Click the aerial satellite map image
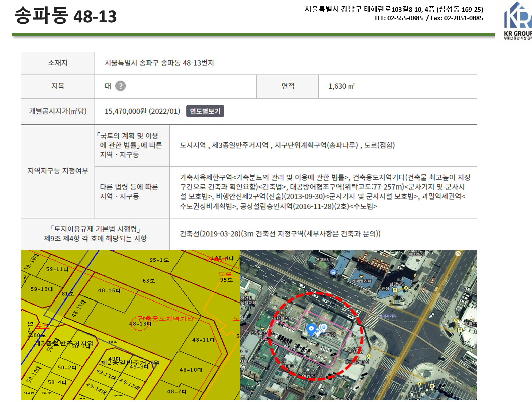The image size is (532, 402). click(x=359, y=326)
